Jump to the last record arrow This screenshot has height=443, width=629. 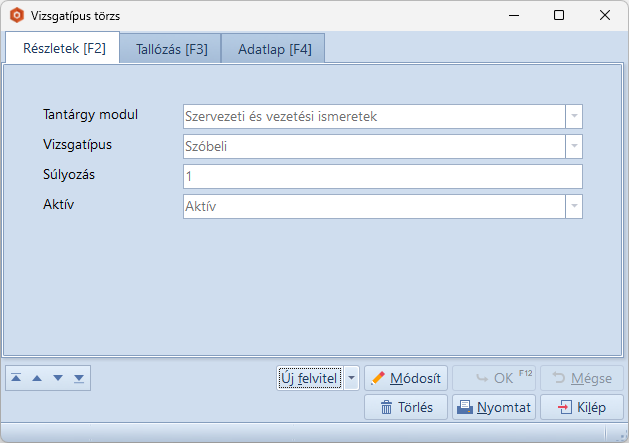[79, 378]
